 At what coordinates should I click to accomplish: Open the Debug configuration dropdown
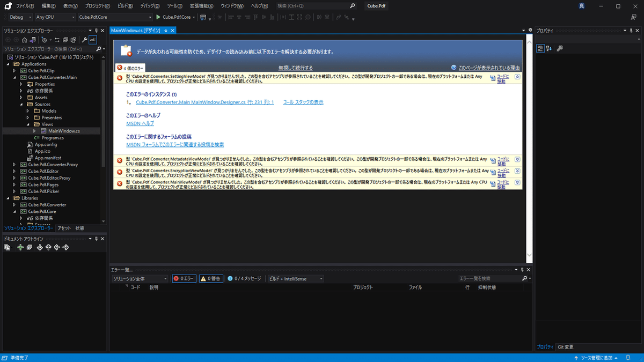pyautogui.click(x=20, y=17)
